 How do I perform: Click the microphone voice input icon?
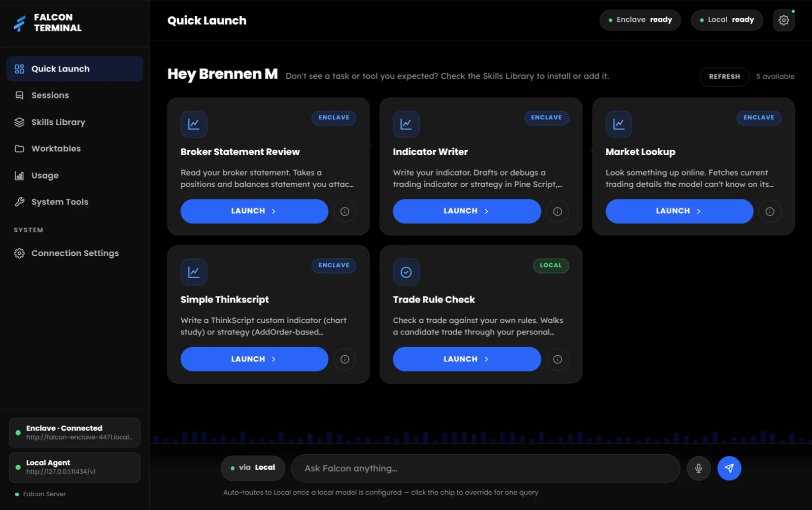click(x=698, y=468)
